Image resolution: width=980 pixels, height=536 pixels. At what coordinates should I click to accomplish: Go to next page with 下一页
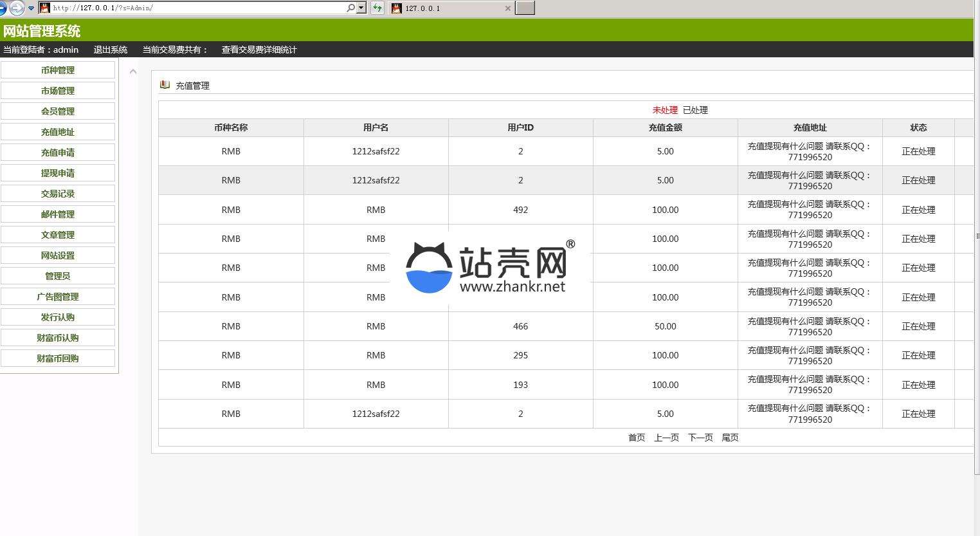[x=700, y=438]
